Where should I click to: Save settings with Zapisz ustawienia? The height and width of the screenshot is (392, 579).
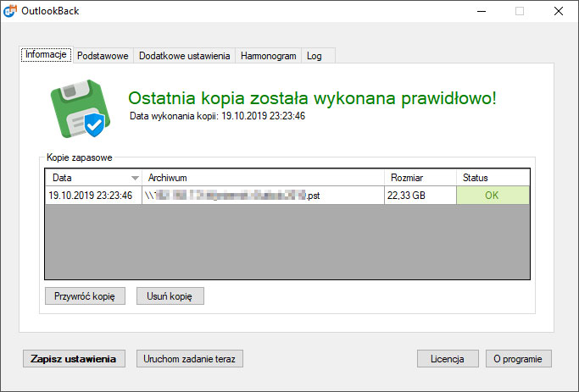coord(74,359)
